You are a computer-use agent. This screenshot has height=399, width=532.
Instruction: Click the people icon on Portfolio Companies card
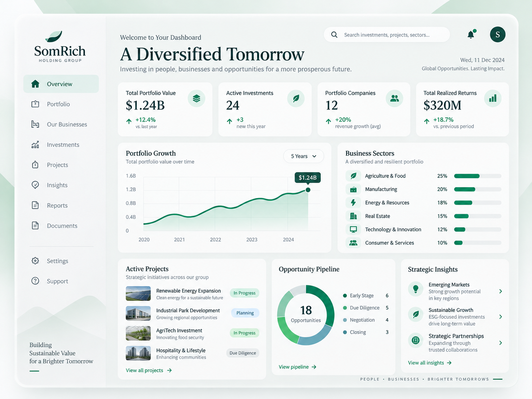(395, 98)
